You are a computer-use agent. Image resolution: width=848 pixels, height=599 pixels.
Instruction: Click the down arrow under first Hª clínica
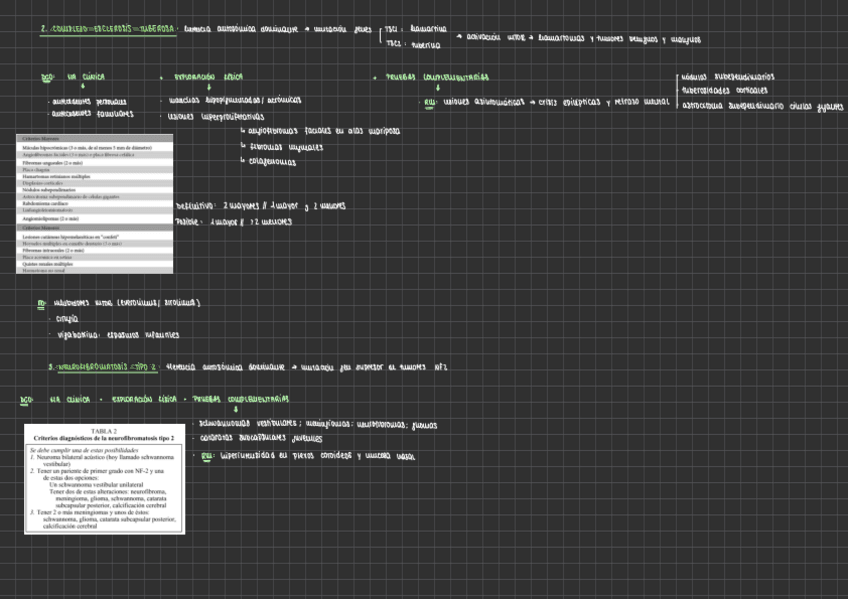pyautogui.click(x=83, y=88)
